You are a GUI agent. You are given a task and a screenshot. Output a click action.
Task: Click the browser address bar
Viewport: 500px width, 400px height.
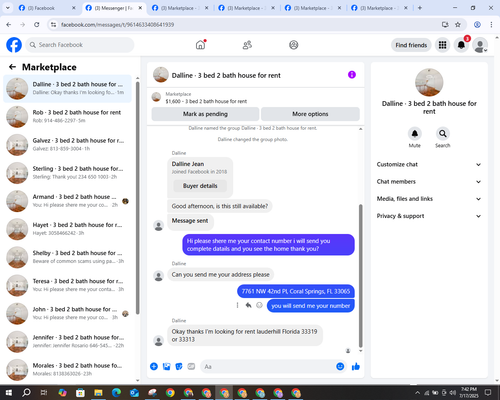(x=247, y=24)
